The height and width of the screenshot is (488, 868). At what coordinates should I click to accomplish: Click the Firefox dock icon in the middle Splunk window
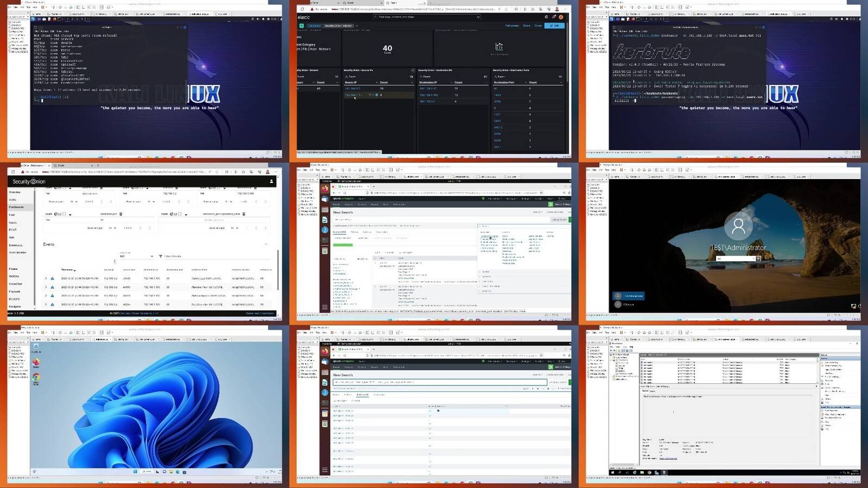click(324, 188)
